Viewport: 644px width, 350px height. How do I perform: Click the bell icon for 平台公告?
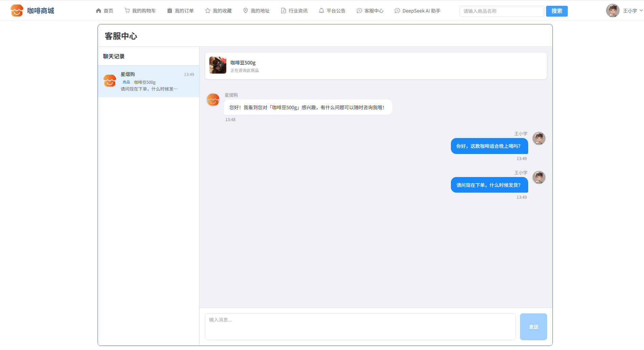pos(321,11)
